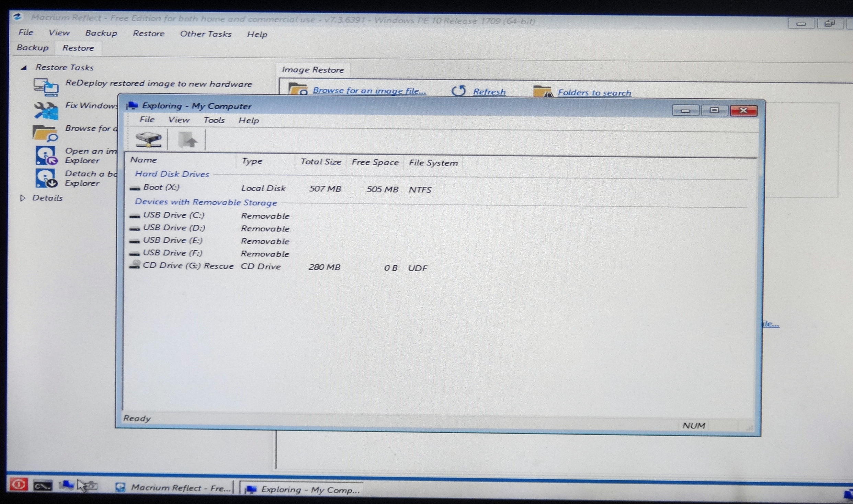The width and height of the screenshot is (853, 504).
Task: Open the Backup menu in menu bar
Action: (101, 33)
